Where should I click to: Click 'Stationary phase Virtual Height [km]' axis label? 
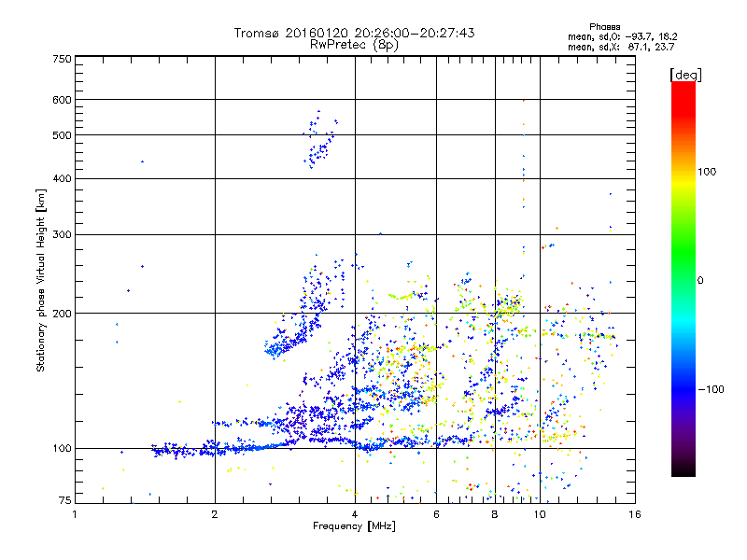point(41,280)
